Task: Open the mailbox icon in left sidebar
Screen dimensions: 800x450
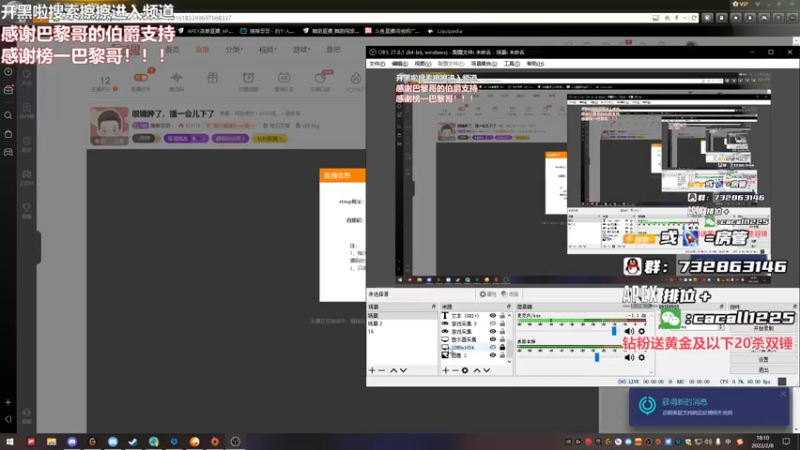Action: (8, 90)
